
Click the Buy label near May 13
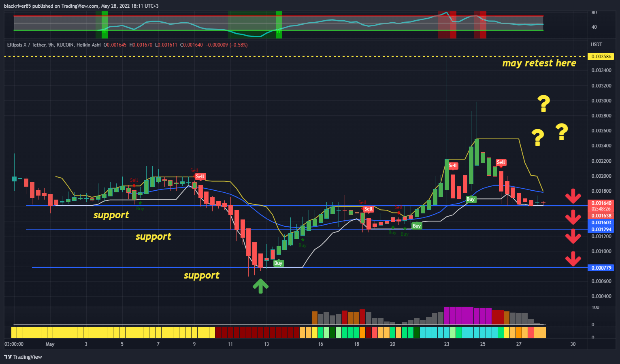click(x=278, y=263)
